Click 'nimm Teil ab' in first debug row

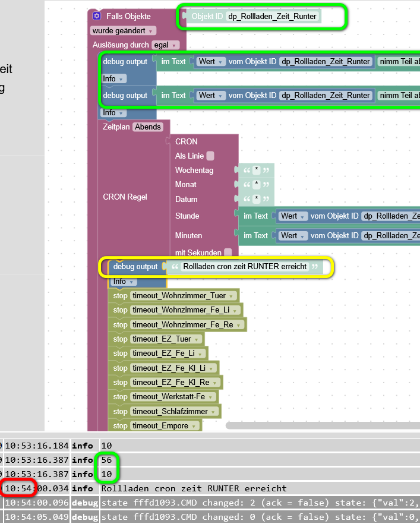(x=399, y=62)
